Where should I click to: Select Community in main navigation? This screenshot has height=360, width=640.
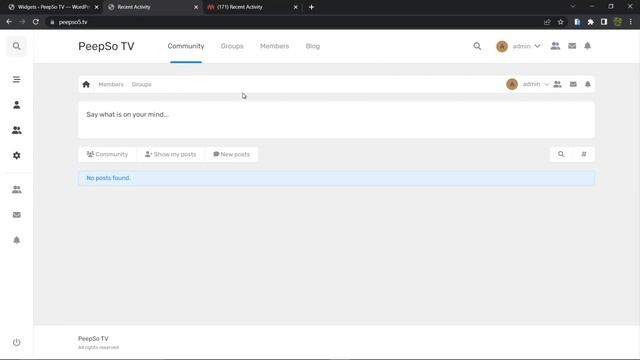pos(186,46)
